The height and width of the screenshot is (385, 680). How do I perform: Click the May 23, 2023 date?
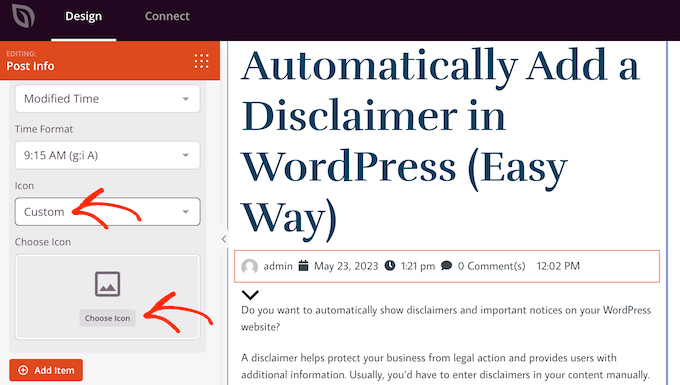[x=346, y=266]
